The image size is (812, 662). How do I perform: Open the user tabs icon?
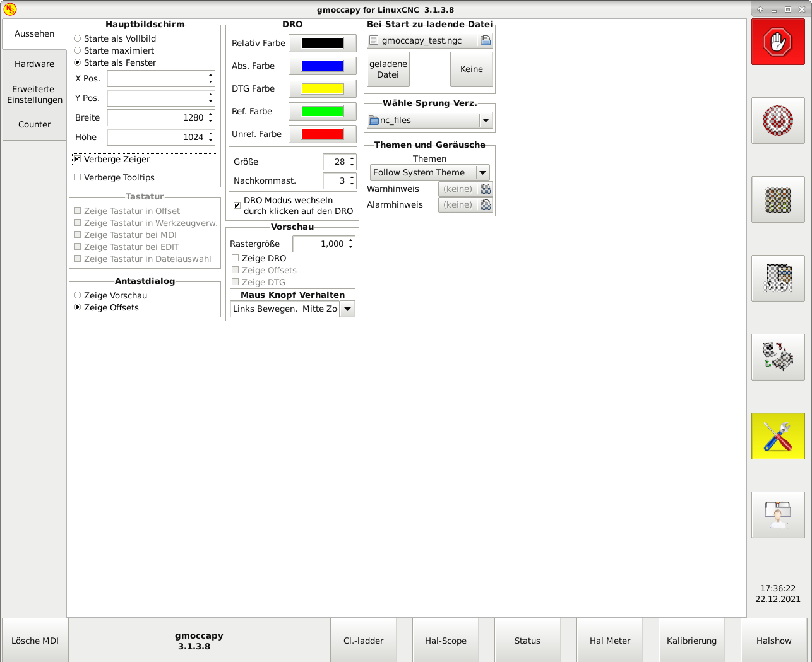[x=777, y=515]
